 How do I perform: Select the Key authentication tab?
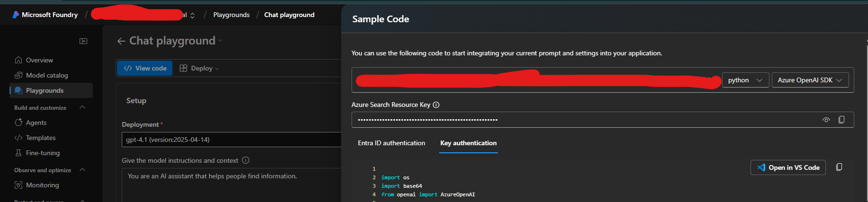469,143
